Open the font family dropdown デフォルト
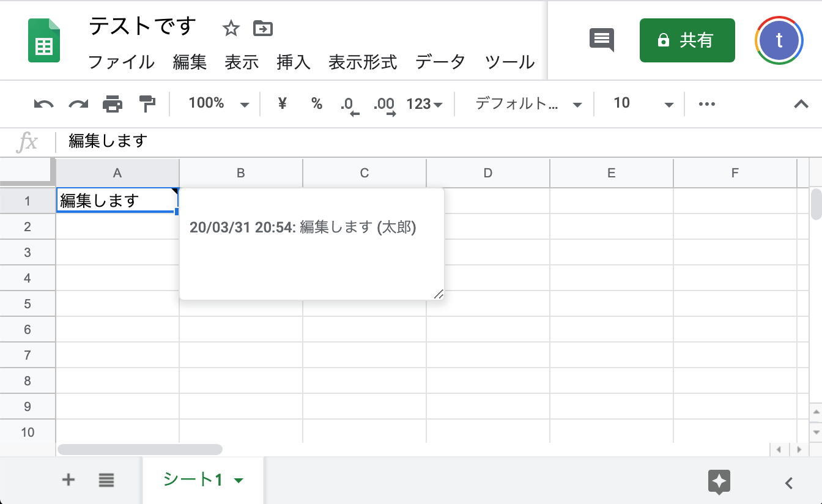The width and height of the screenshot is (822, 504). pos(527,103)
